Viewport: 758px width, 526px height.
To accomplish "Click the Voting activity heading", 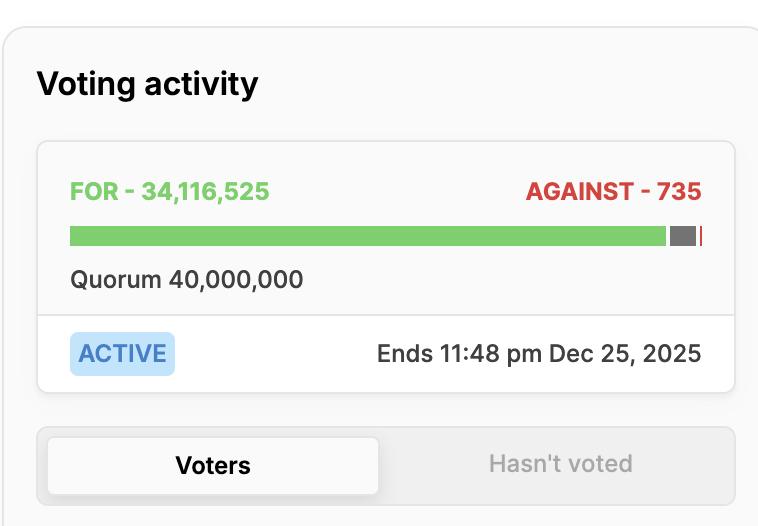I will coord(147,84).
